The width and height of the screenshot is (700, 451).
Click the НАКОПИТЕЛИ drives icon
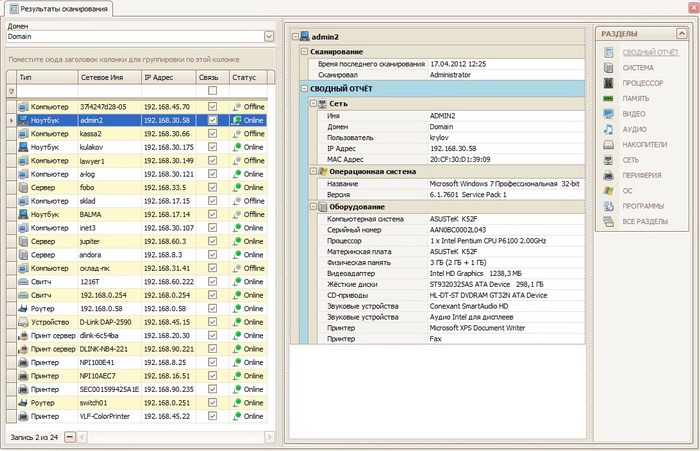tap(608, 145)
